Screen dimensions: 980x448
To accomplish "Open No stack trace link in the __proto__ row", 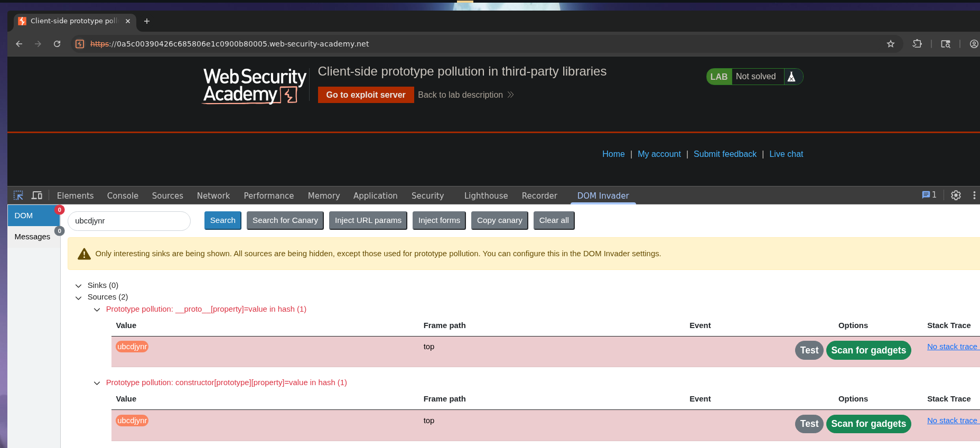I will (x=953, y=347).
